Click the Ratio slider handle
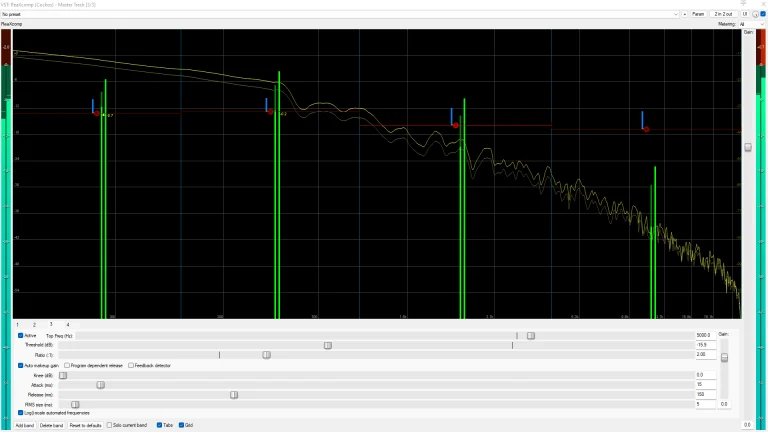 [266, 355]
